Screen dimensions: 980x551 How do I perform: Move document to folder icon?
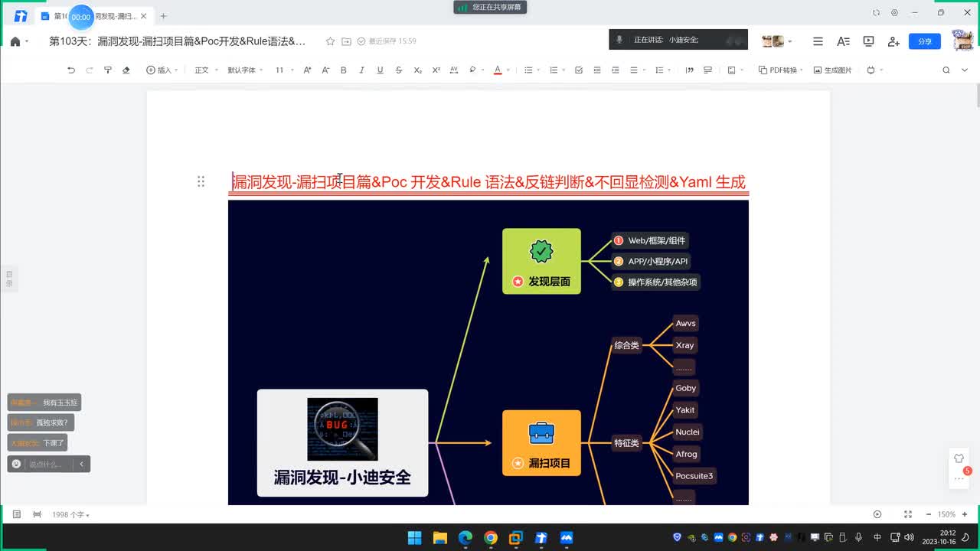tap(346, 41)
